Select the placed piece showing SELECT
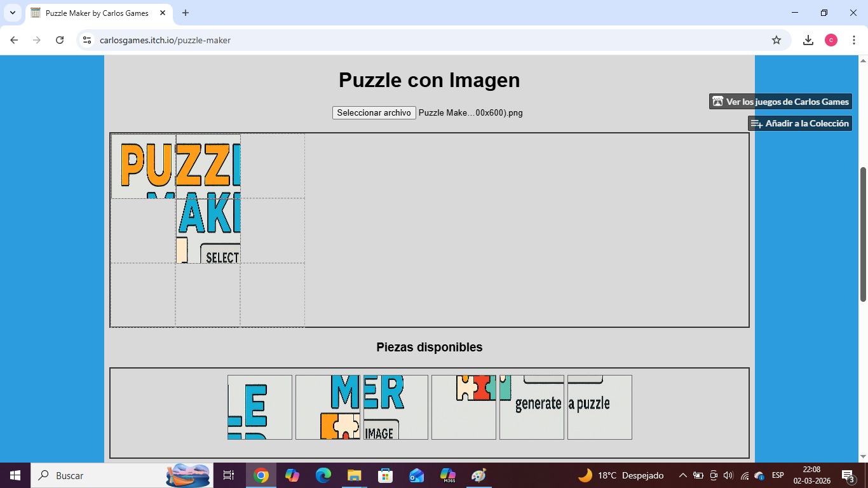This screenshot has width=868, height=488. (x=208, y=231)
